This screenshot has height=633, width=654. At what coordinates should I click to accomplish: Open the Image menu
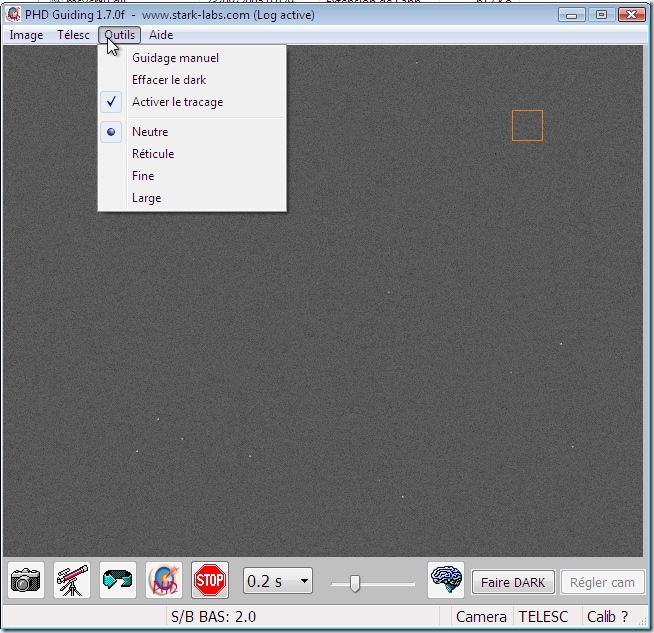coord(26,35)
